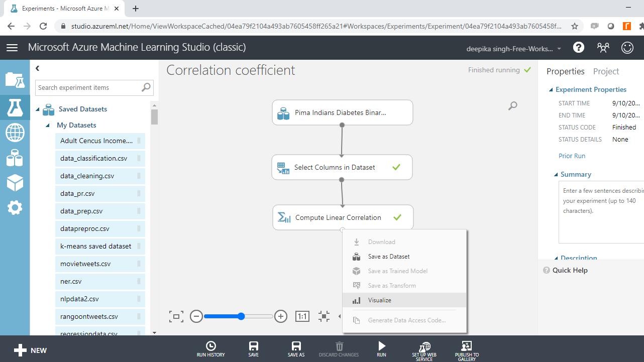The width and height of the screenshot is (644, 362).
Task: Click the browser bookmark star icon
Action: (x=575, y=26)
